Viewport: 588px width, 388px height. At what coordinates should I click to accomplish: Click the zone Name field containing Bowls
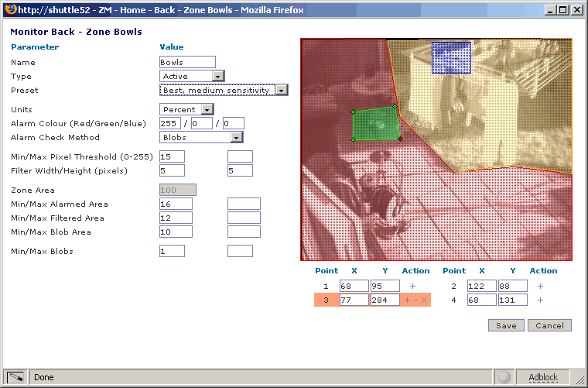pos(186,62)
